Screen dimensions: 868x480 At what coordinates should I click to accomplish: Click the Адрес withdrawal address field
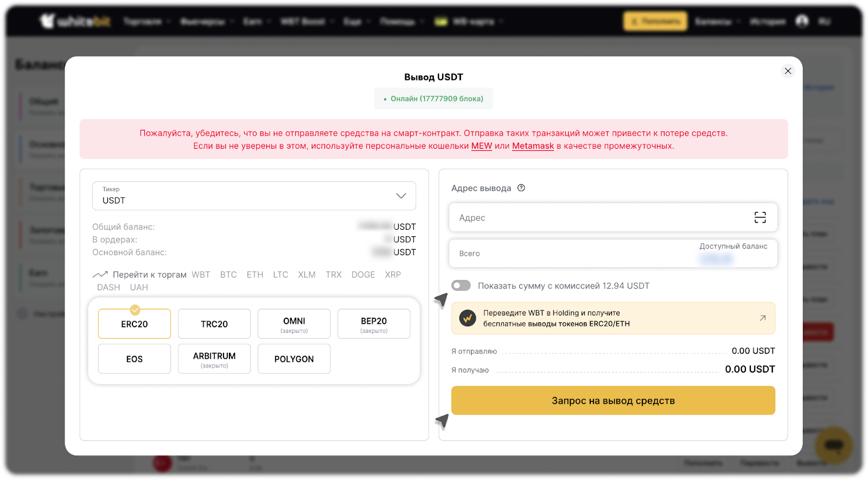613,218
